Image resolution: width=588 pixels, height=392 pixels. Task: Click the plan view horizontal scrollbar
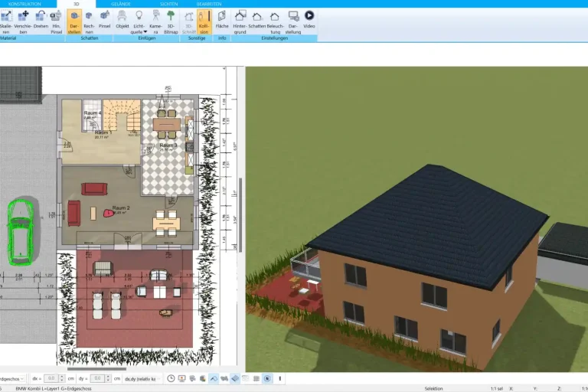[96, 369]
